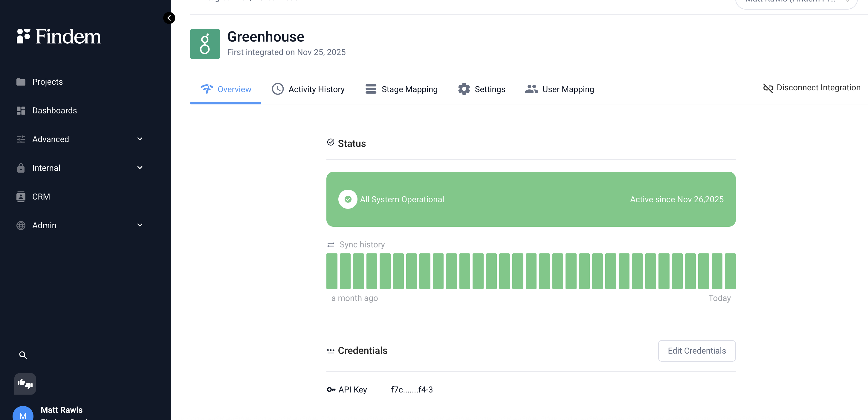The width and height of the screenshot is (868, 420).
Task: Click the CRM contact card icon
Action: 21,197
